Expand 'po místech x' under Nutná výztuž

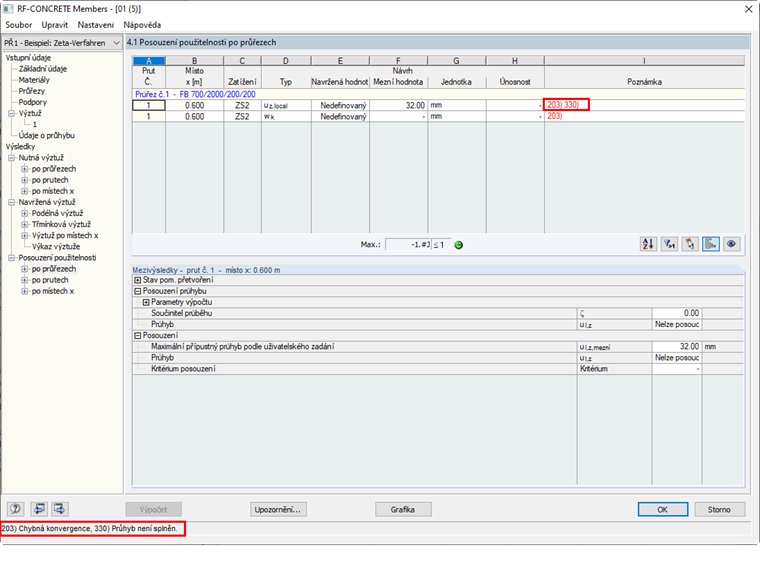(x=24, y=191)
